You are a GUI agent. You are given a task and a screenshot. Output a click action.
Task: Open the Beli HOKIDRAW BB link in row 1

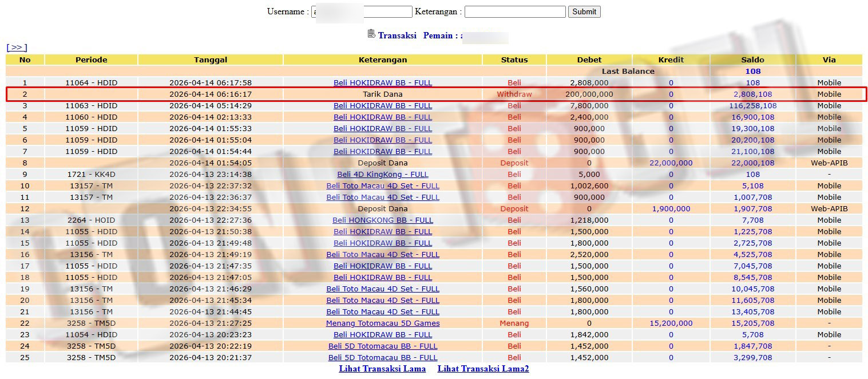point(382,82)
